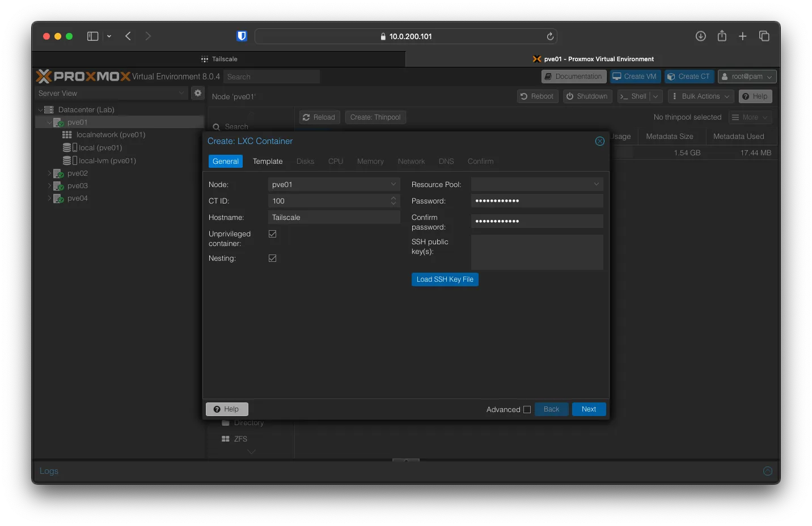Open the Server View settings gear

198,93
